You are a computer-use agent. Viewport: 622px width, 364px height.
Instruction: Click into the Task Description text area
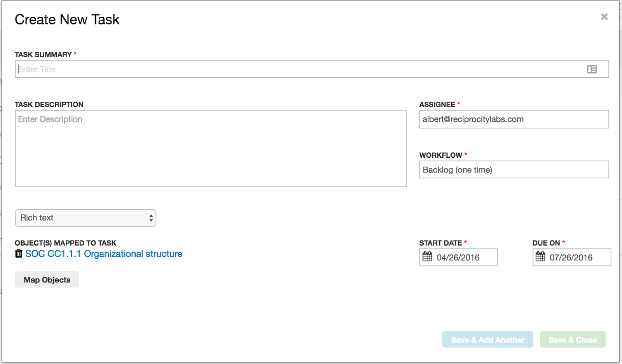211,148
